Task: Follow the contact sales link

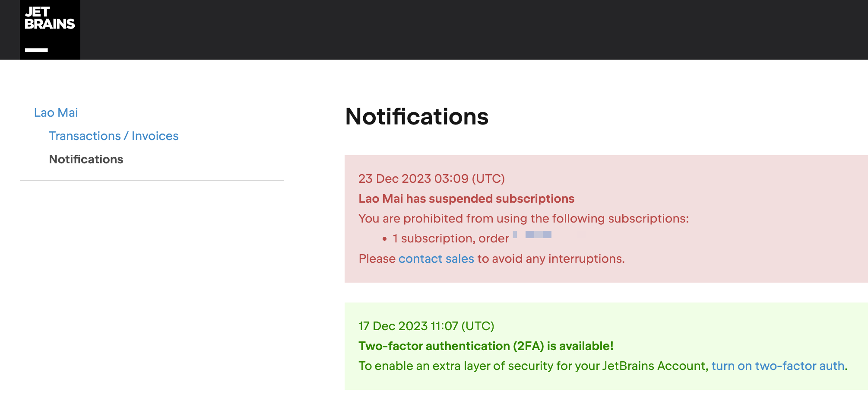Action: [x=436, y=259]
